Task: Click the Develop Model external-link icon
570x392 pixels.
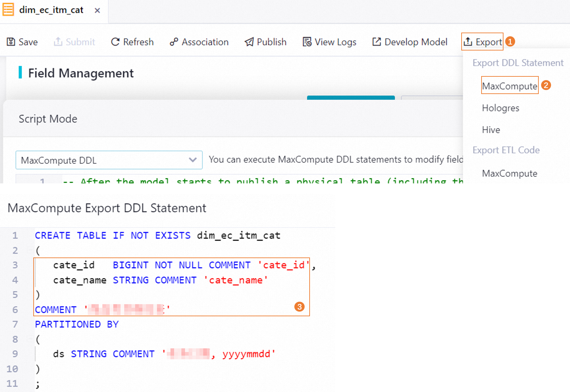Action: pyautogui.click(x=376, y=42)
